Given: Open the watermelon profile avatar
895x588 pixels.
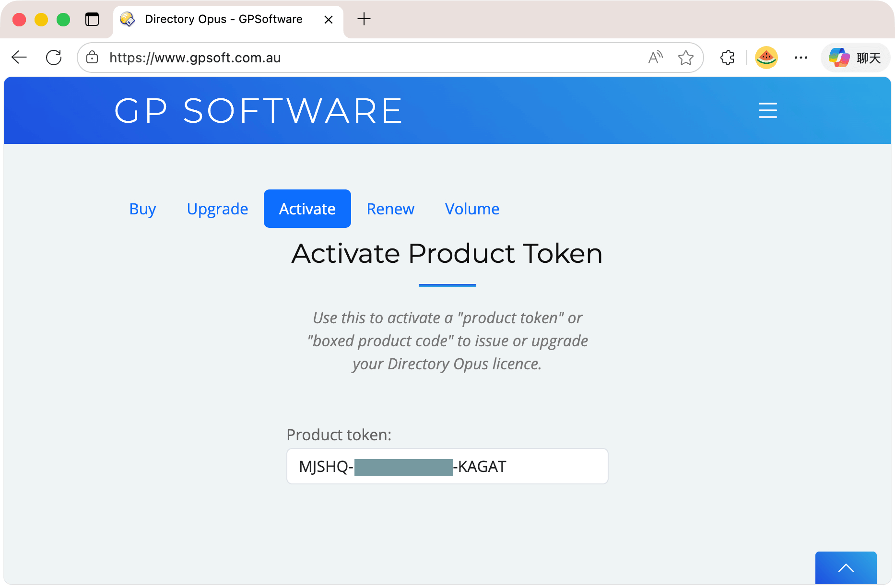Looking at the screenshot, I should pyautogui.click(x=766, y=58).
